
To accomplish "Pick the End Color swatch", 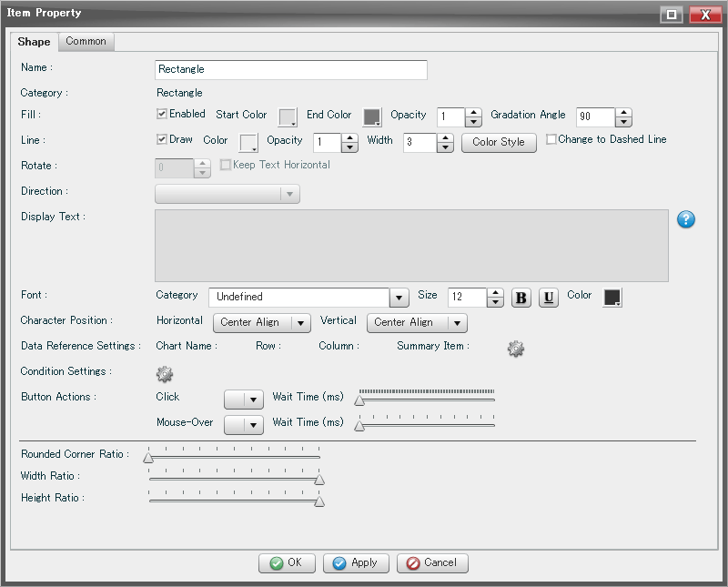I will [x=371, y=116].
